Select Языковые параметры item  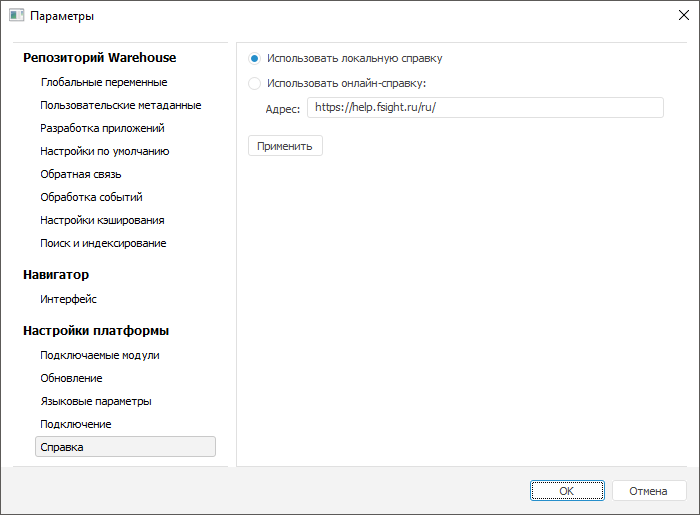96,401
